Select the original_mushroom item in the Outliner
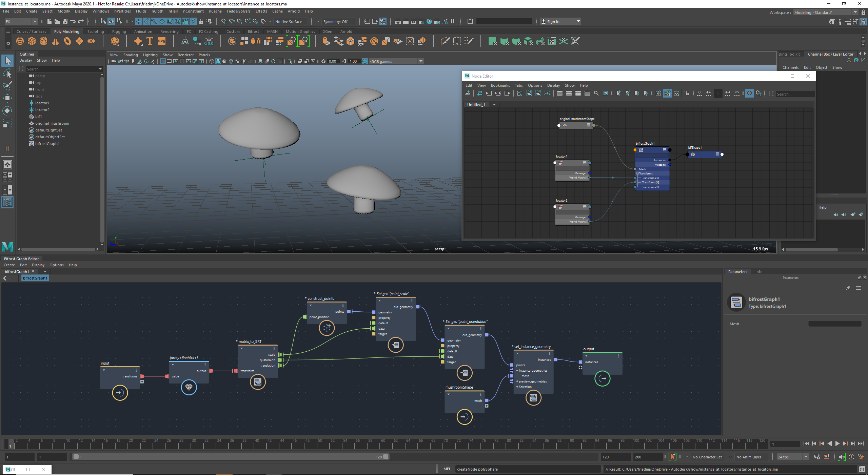868x475 pixels. pyautogui.click(x=52, y=123)
